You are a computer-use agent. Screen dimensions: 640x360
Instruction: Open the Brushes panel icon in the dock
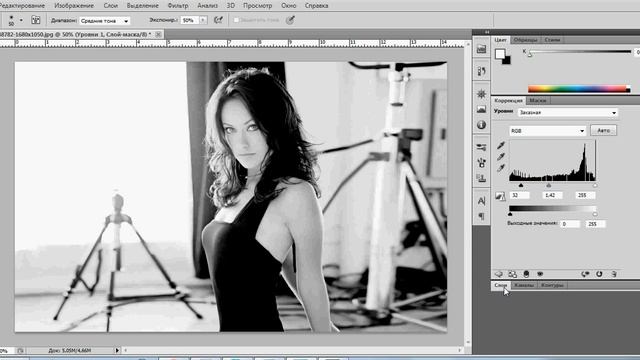(482, 163)
